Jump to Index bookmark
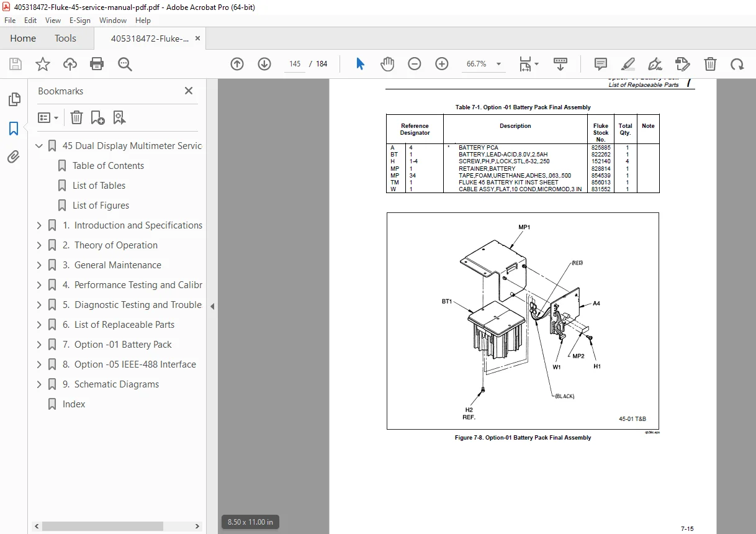756x534 pixels. point(74,404)
